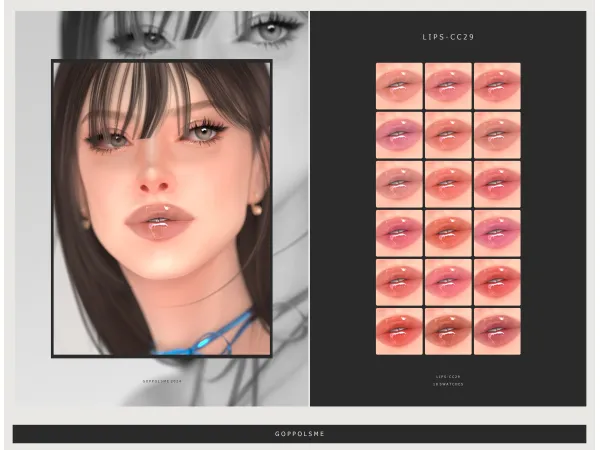This screenshot has height=450, width=600.
Task: Choose the last pink swatch in the third row
Action: (497, 184)
